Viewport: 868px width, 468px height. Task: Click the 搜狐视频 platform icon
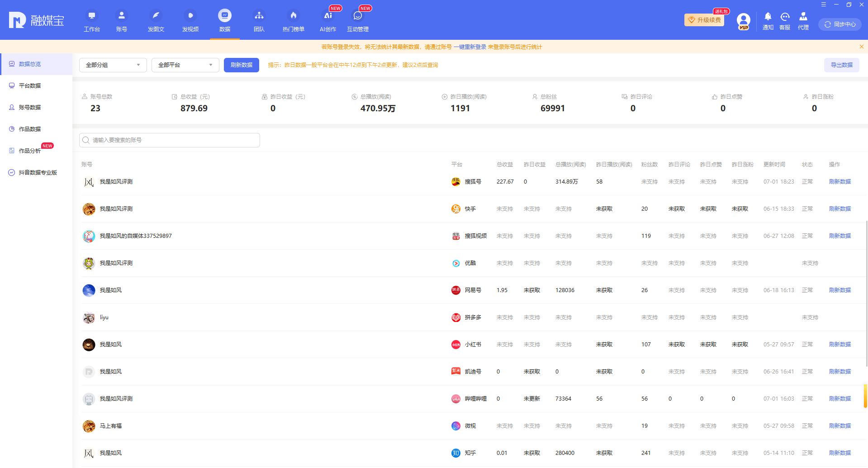point(456,236)
